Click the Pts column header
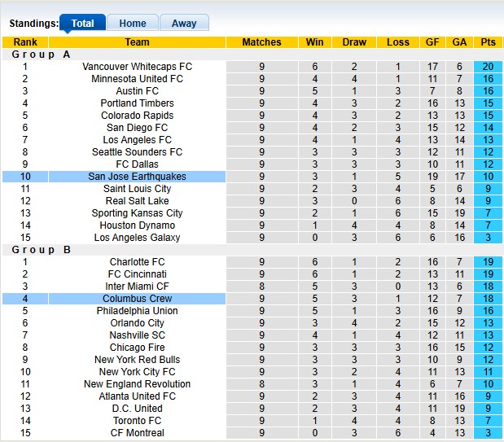 point(489,42)
